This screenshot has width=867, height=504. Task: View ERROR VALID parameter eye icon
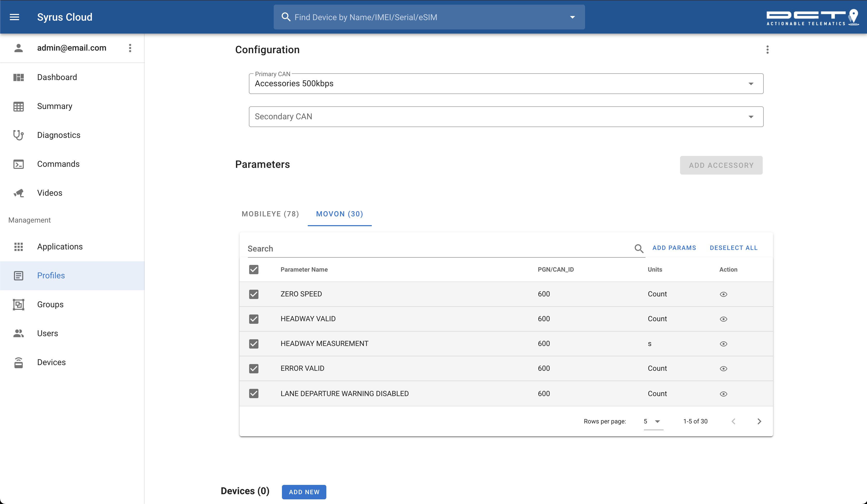723,368
